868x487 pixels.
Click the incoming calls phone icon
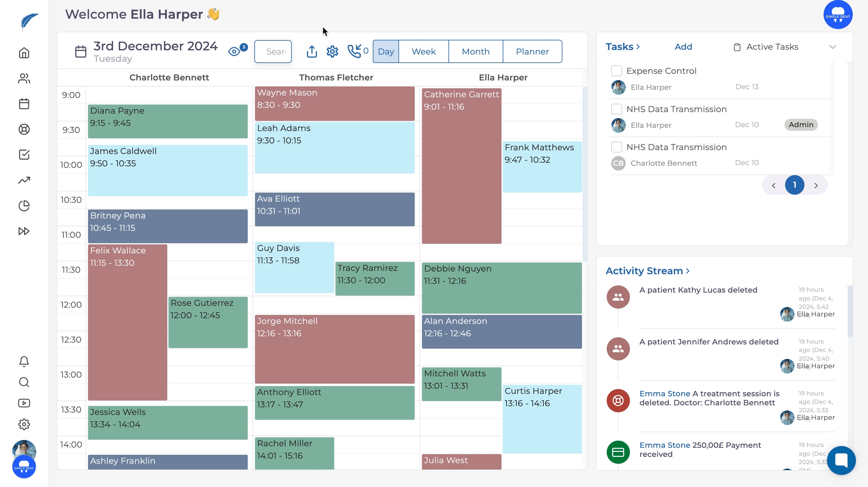(354, 52)
